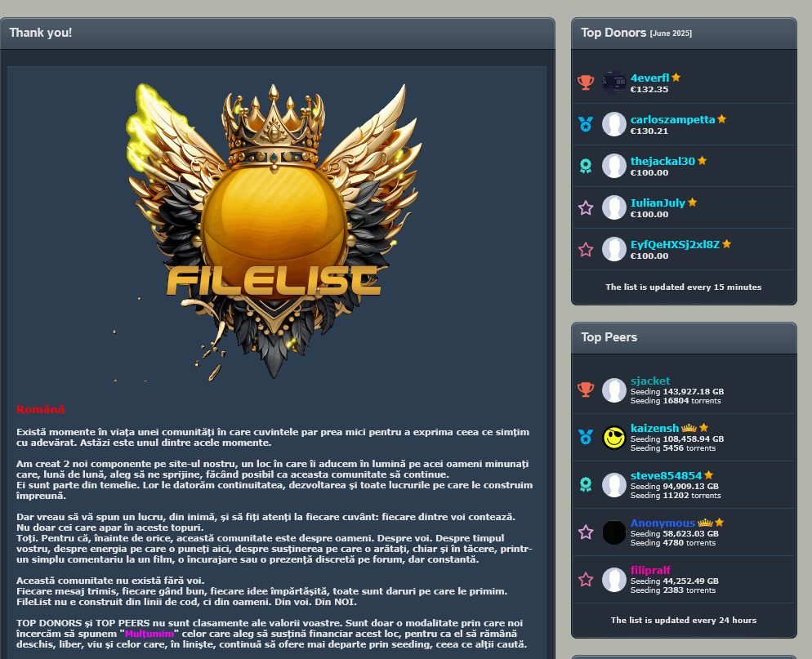The height and width of the screenshot is (659, 812).
Task: Click the magenta Mulțumim text
Action: [x=149, y=634]
